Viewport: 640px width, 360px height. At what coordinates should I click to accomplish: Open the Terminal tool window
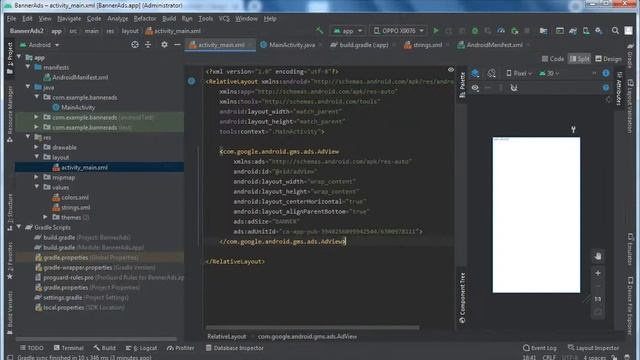point(69,348)
